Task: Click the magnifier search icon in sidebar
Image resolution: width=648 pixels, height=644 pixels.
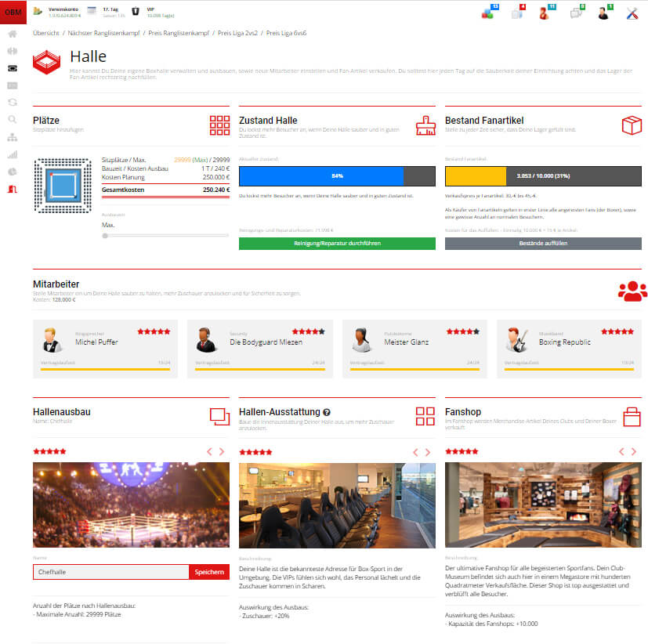Action: [x=13, y=120]
